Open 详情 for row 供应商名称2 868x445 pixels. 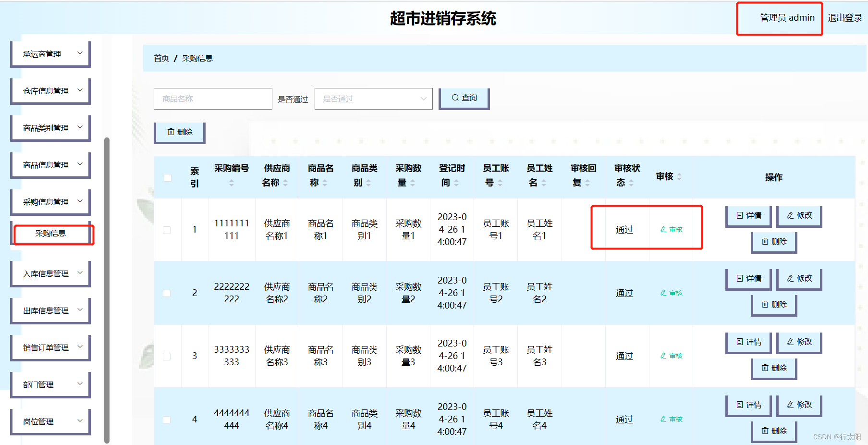click(748, 279)
